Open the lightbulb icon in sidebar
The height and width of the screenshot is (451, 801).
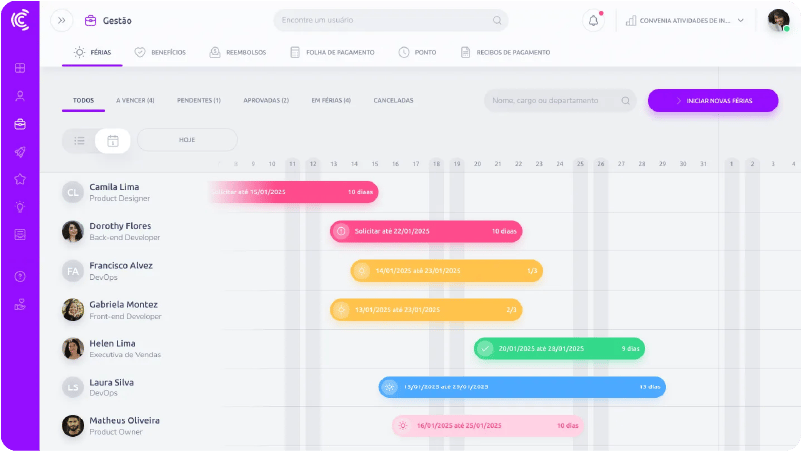pos(19,207)
